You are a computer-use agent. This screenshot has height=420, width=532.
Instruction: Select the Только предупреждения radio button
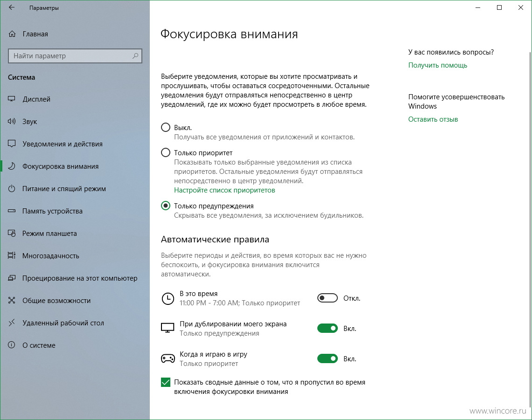coord(166,206)
